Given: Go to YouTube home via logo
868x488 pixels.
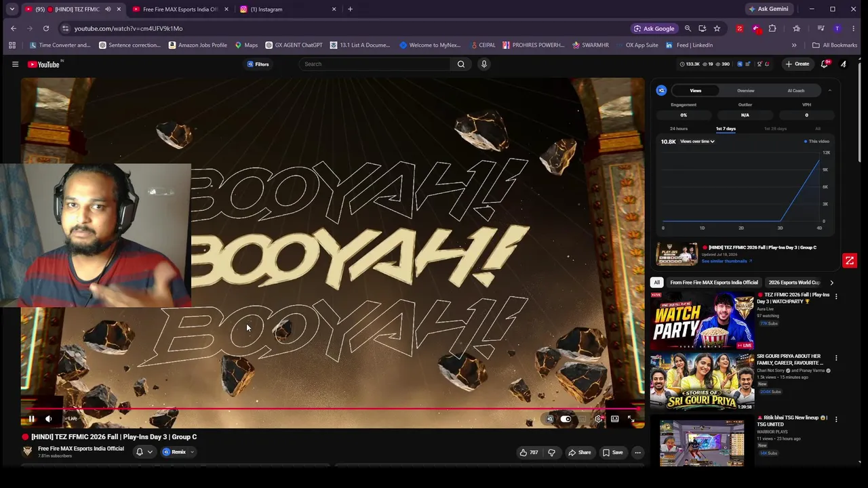Looking at the screenshot, I should tap(45, 64).
